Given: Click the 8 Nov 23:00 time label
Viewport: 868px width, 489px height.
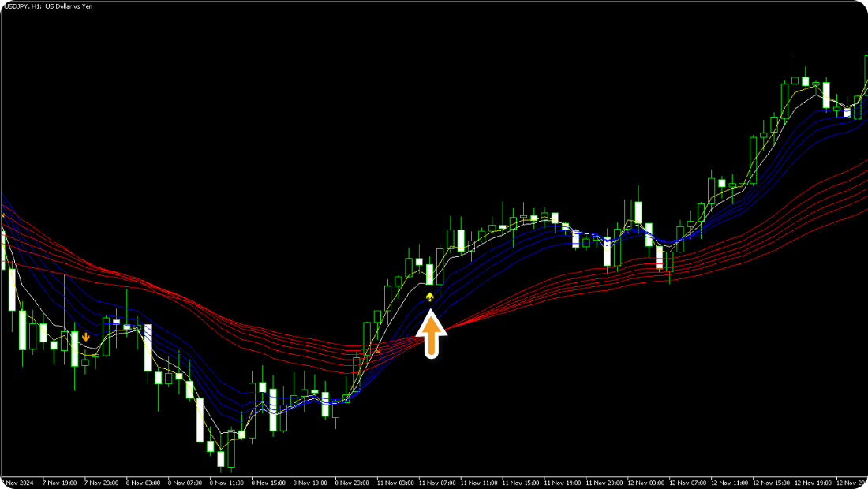Looking at the screenshot, I should click(x=353, y=482).
